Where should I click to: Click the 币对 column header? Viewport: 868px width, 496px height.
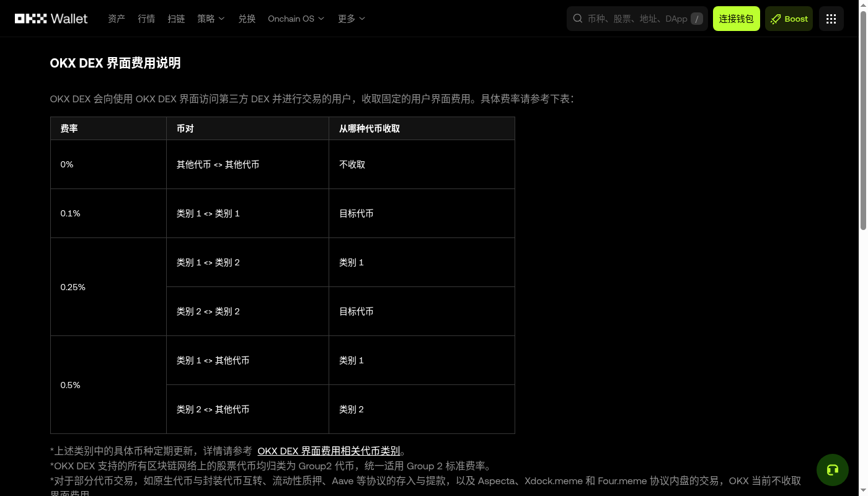tap(248, 128)
